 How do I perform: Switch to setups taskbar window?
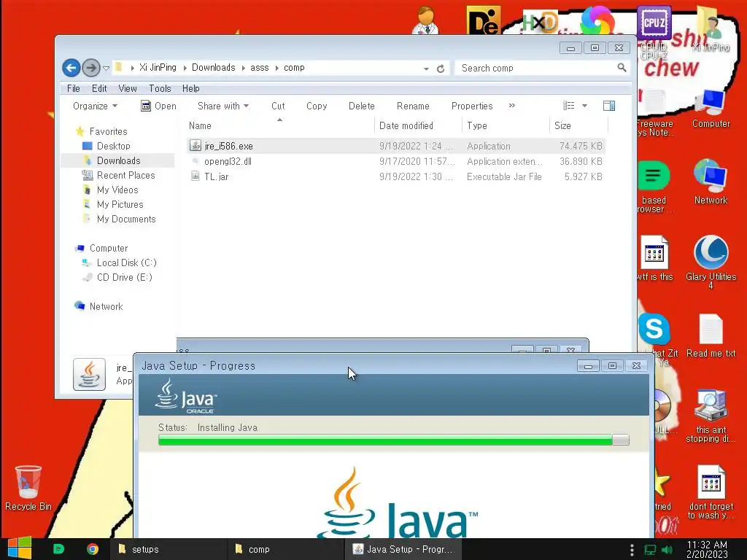click(x=167, y=549)
